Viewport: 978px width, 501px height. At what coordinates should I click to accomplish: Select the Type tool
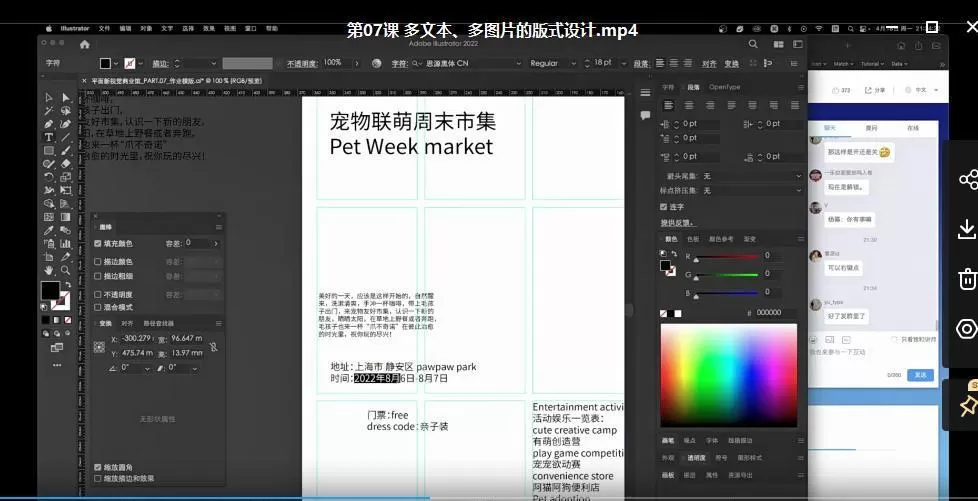49,137
